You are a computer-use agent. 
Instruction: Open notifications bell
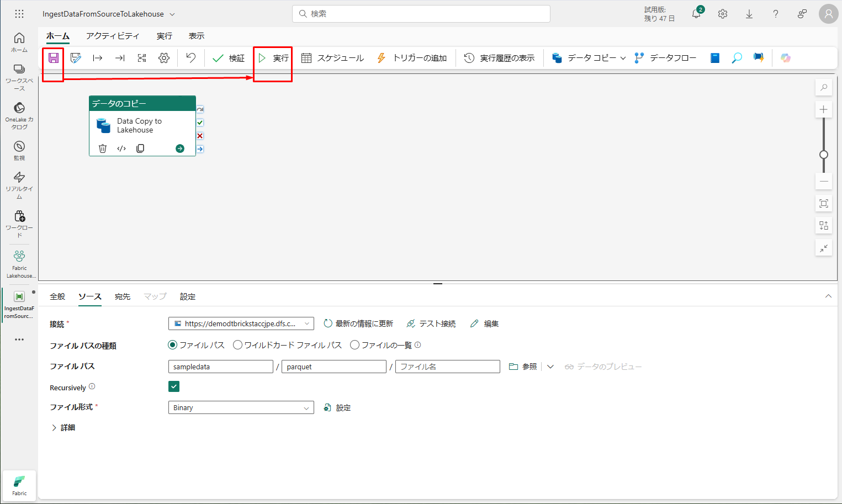(x=696, y=14)
